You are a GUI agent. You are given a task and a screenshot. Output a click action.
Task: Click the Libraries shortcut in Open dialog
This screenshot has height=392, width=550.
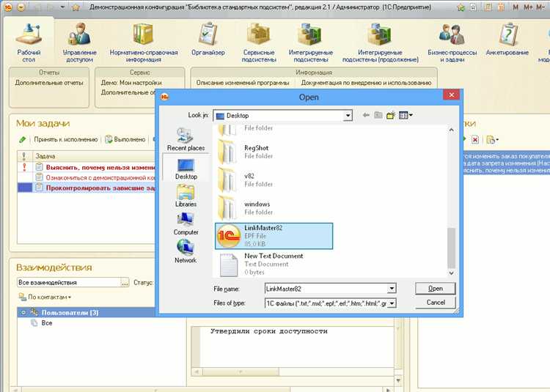tap(186, 195)
